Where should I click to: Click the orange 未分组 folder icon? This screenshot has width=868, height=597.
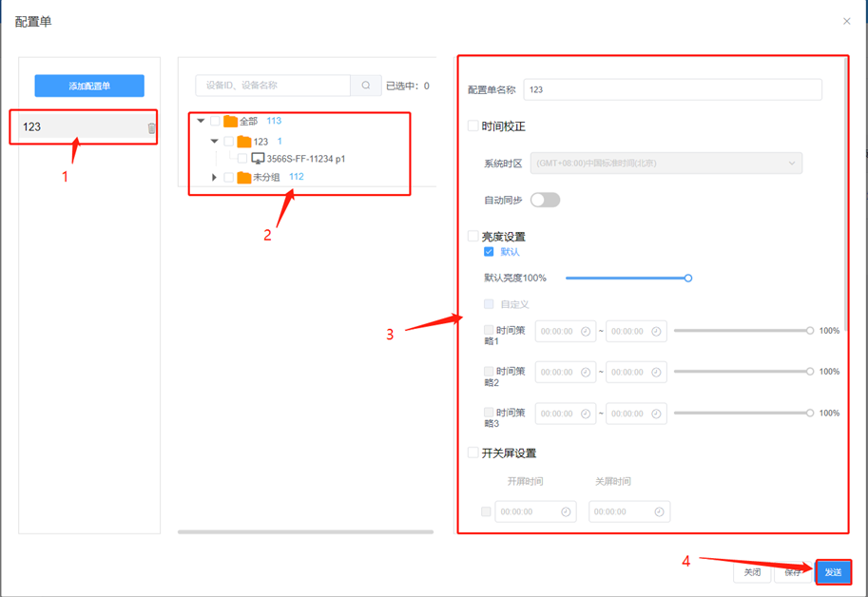point(243,178)
